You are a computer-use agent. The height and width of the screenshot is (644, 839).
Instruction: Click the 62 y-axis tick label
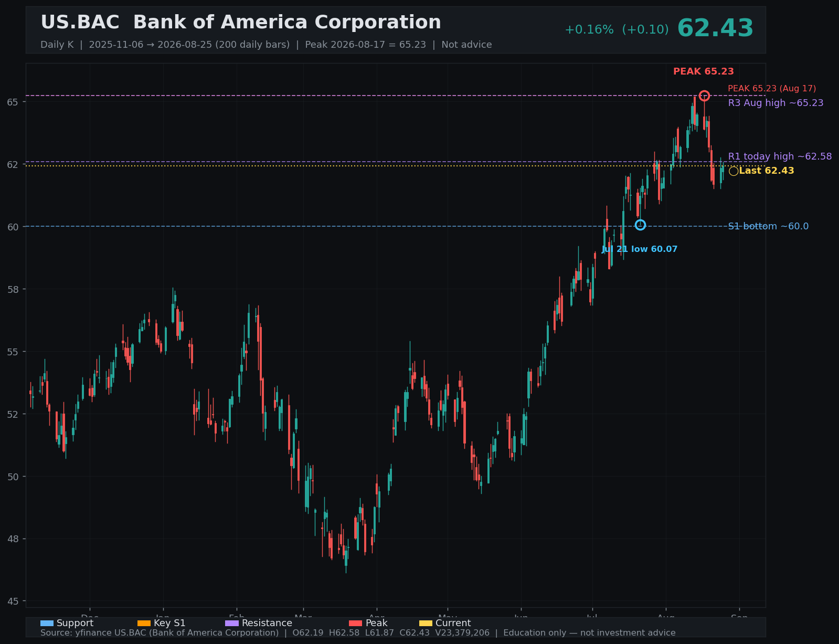13,164
